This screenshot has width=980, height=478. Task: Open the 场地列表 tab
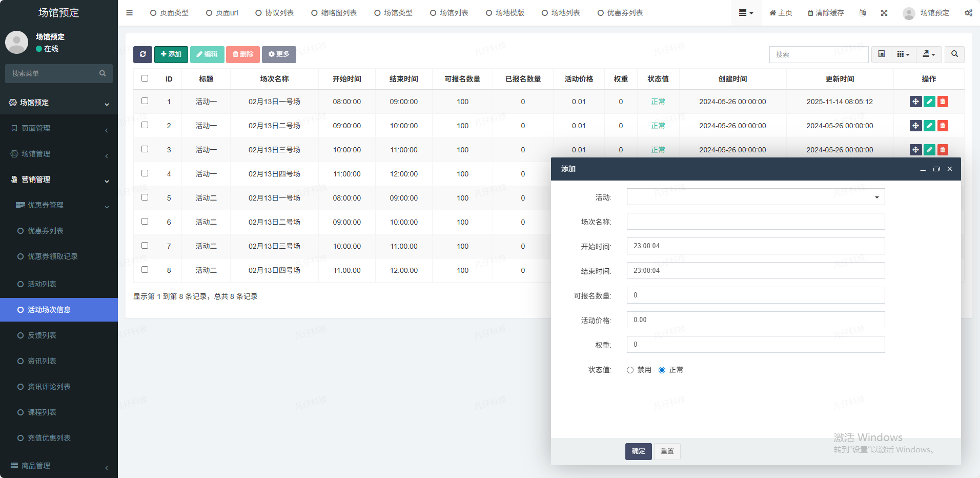pyautogui.click(x=561, y=13)
